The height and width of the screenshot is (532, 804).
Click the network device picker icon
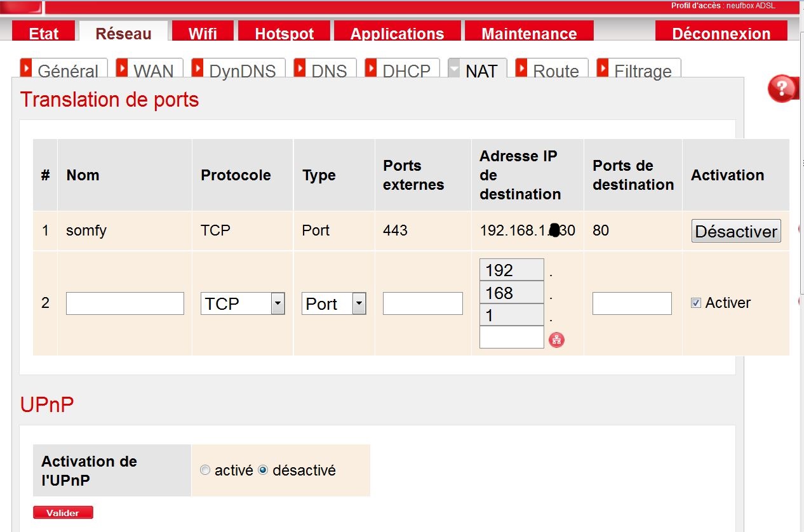pos(556,340)
